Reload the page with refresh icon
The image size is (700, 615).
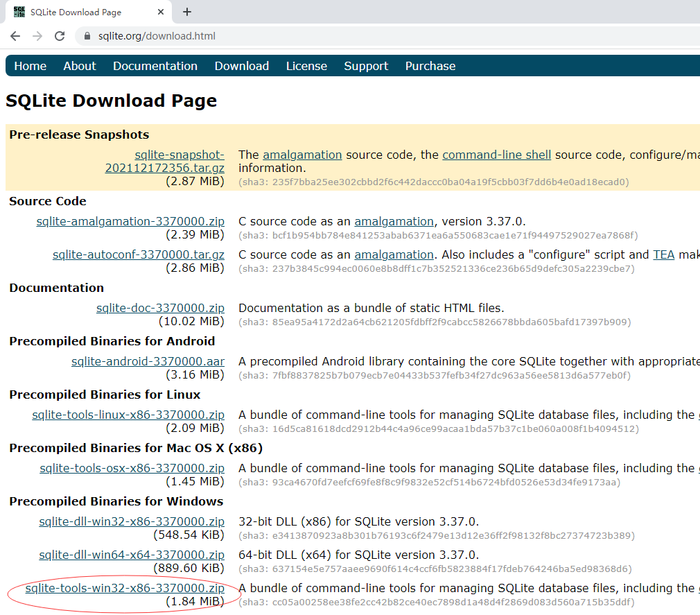coord(60,36)
